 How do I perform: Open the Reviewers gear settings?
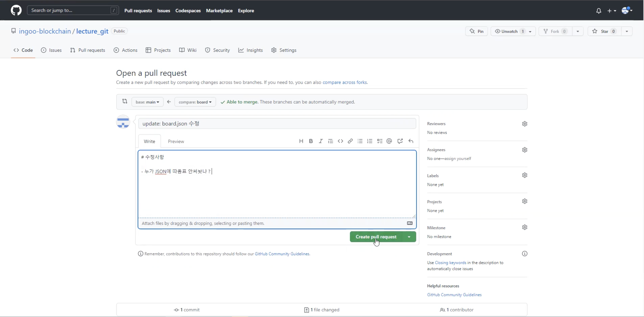click(x=524, y=124)
